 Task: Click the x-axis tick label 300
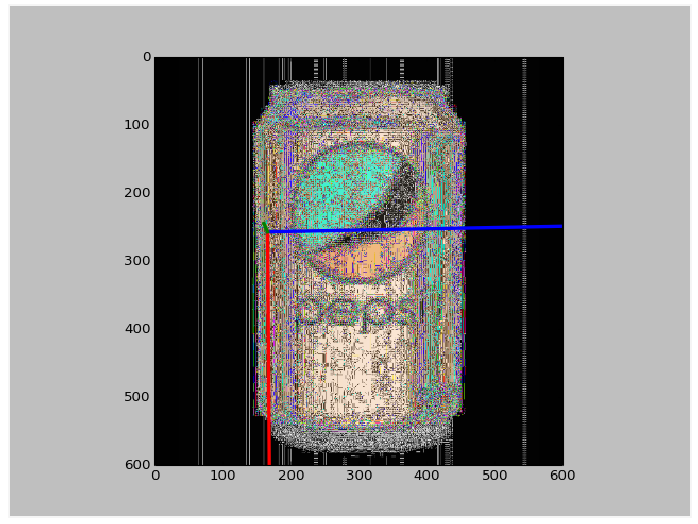pos(359,476)
